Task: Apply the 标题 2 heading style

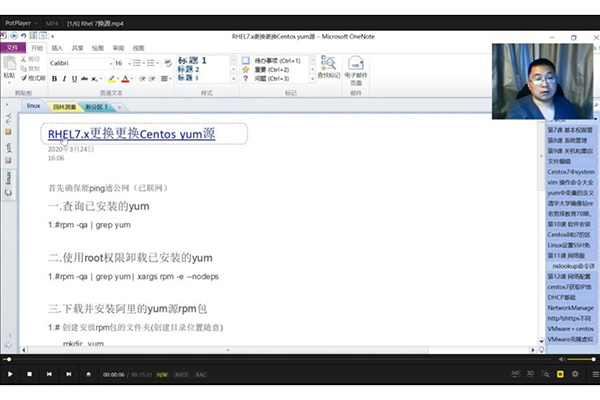Action: pos(188,69)
